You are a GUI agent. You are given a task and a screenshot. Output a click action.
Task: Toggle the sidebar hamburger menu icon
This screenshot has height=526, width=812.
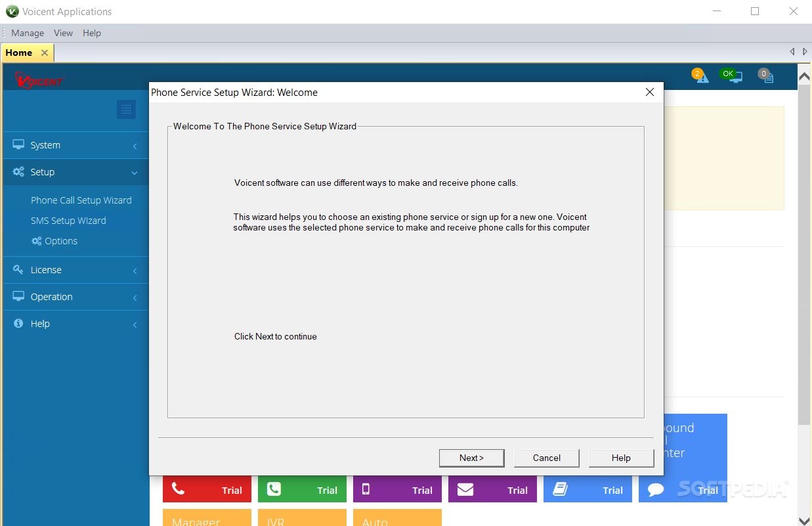(126, 110)
